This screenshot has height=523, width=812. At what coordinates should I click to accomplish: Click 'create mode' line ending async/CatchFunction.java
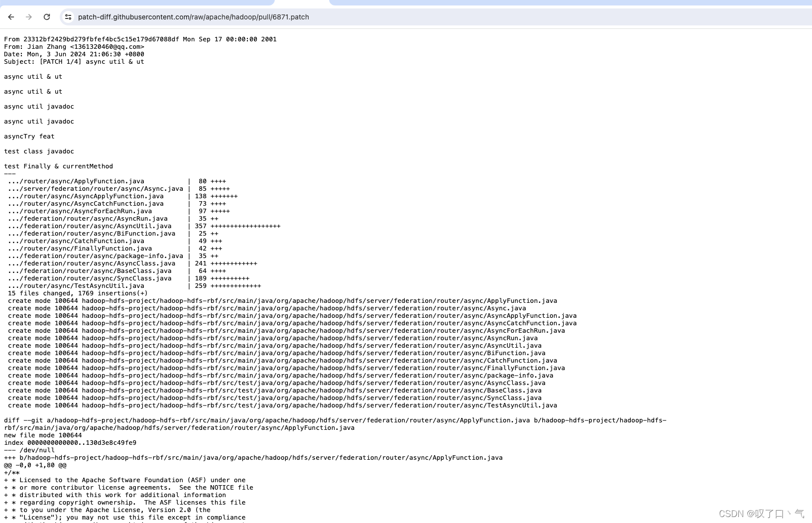(x=282, y=361)
